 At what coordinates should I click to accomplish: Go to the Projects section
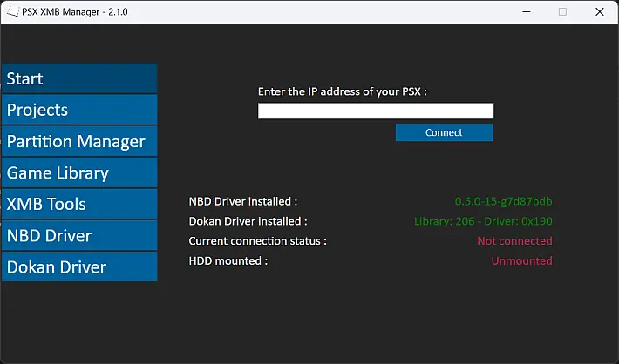[x=79, y=110]
